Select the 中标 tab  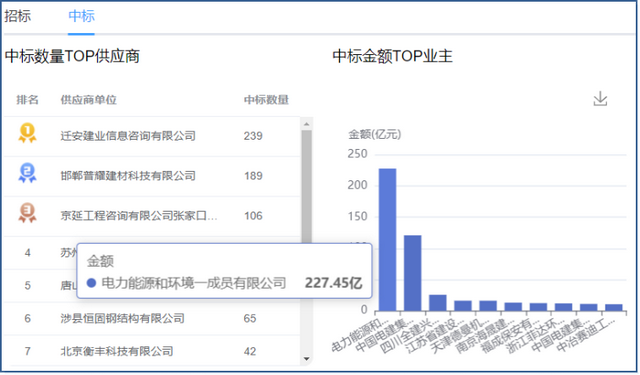81,16
